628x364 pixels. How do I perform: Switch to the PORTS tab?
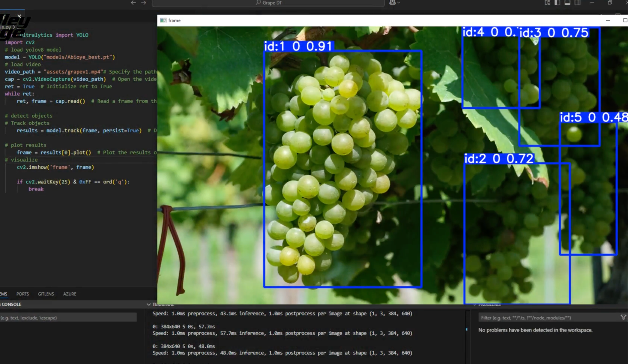coord(22,294)
